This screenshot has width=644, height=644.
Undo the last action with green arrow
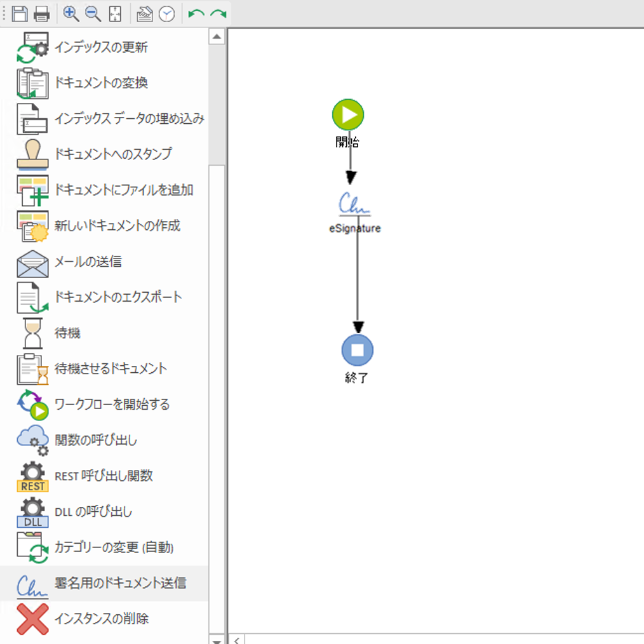pos(196,14)
